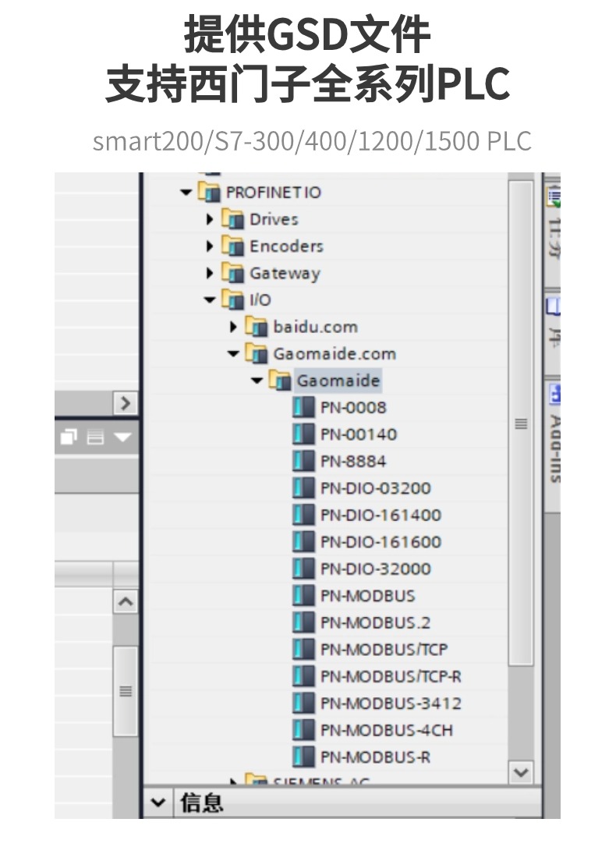The image size is (616, 847).
Task: Select the PN-DIO-161600 device entry
Action: tap(381, 542)
